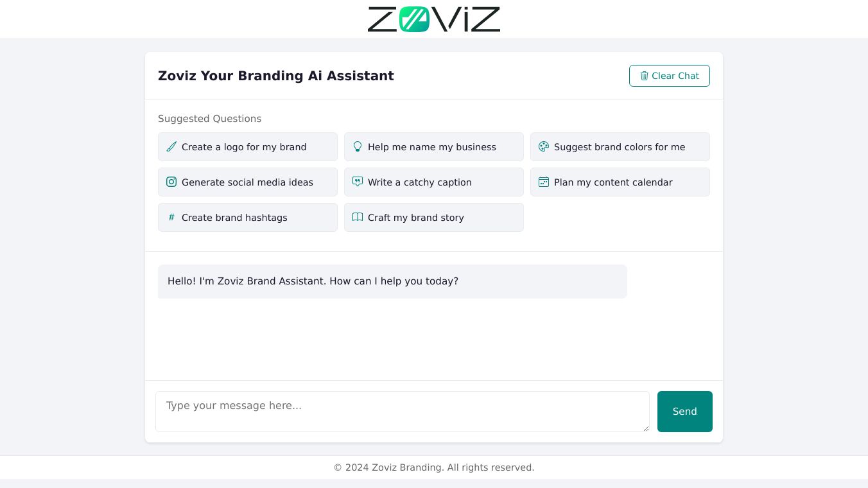
Task: Focus the "Type your message here" text box
Action: [x=402, y=411]
